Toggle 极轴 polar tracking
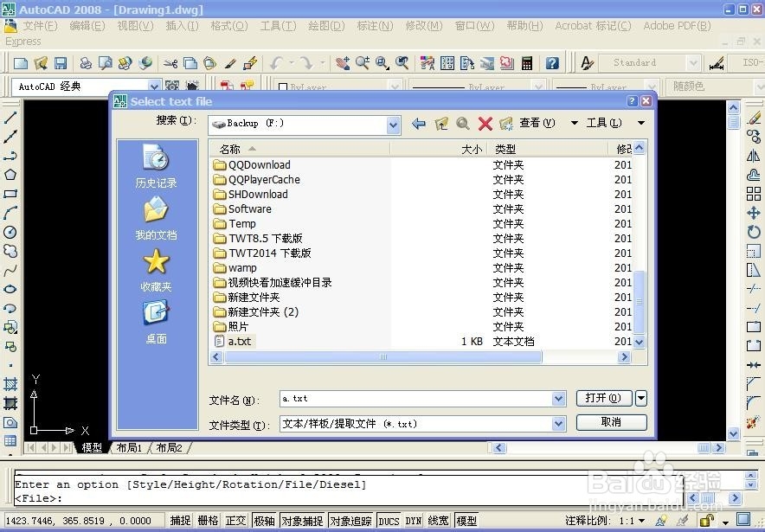 click(264, 521)
